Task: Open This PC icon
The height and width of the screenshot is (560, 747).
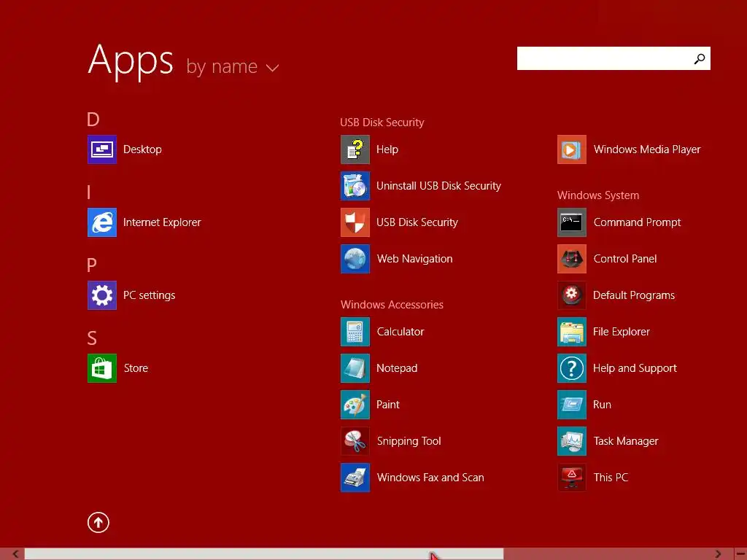Action: pos(572,477)
